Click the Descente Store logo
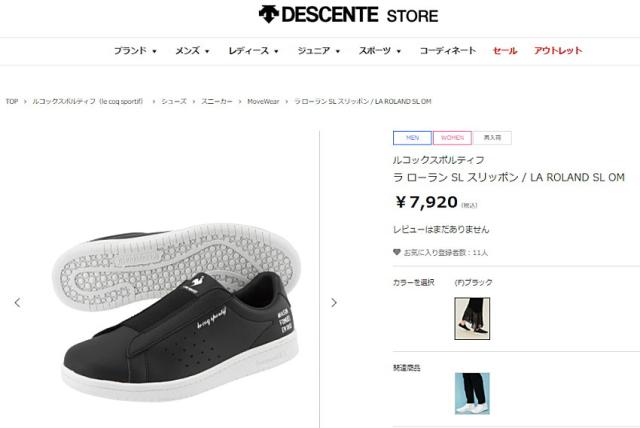The image size is (640, 428). (348, 15)
